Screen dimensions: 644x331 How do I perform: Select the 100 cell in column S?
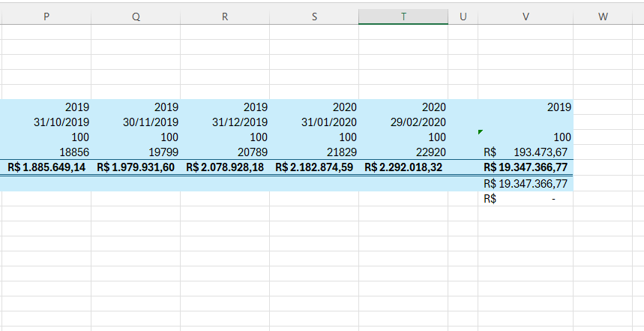[x=314, y=137]
